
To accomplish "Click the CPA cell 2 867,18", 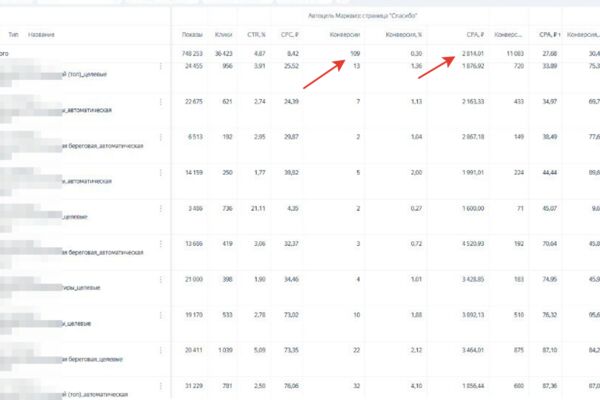I will (473, 137).
